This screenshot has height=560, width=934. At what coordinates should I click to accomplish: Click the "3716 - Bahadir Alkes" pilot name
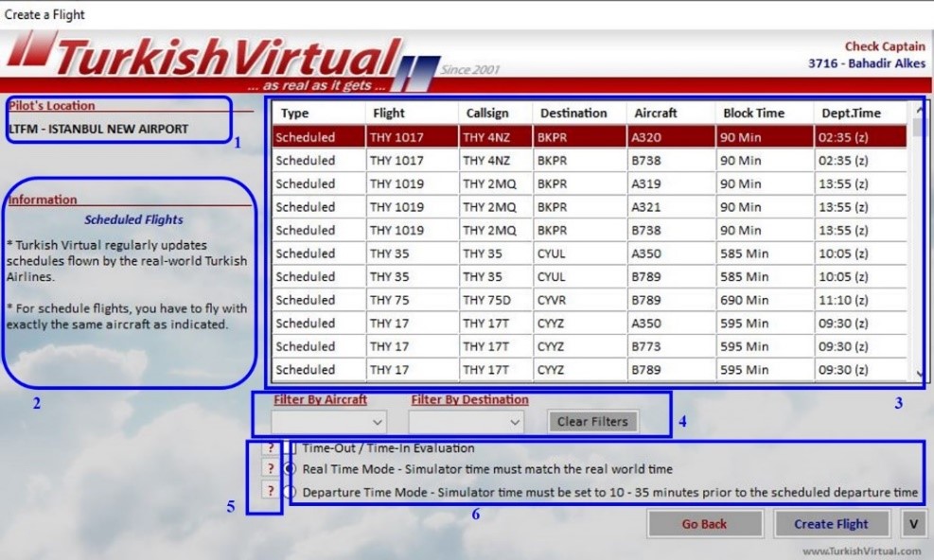click(x=867, y=63)
